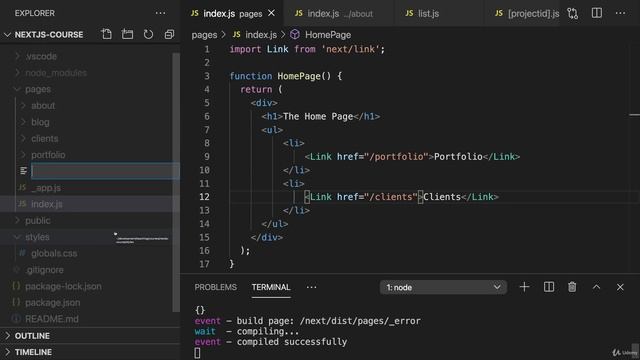Click the Explorer vertical scrollbar

click(176, 182)
